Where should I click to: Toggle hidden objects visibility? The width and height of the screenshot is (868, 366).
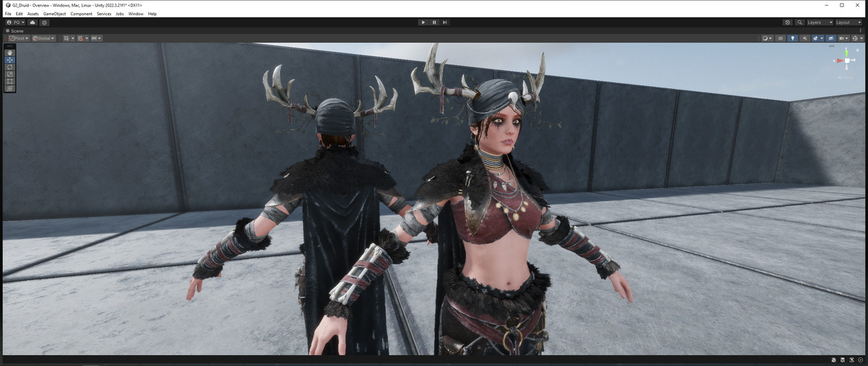(831, 38)
